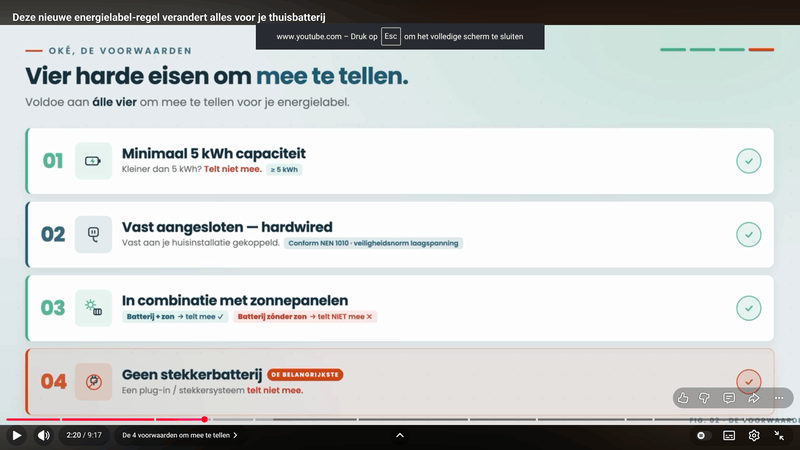800x450 pixels.
Task: Click the 'Telt niet mee.' red text
Action: (x=233, y=169)
